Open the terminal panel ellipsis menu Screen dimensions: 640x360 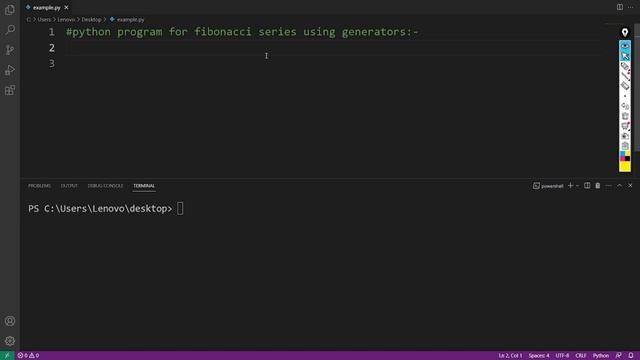pos(609,186)
